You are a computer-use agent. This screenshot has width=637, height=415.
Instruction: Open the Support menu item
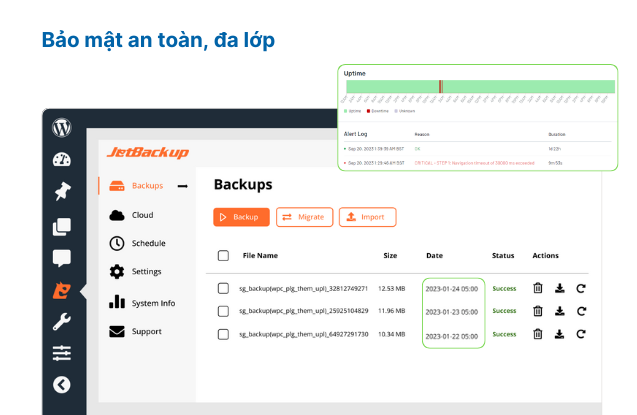(x=135, y=331)
